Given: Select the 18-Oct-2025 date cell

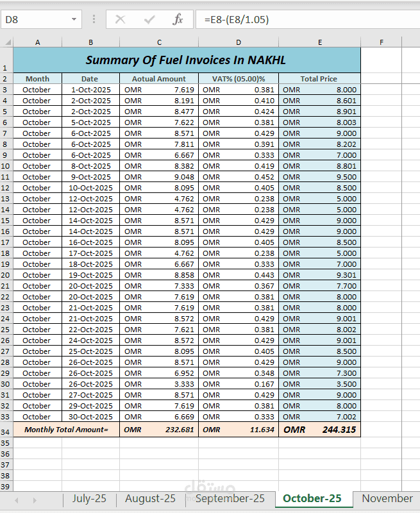Looking at the screenshot, I should [x=90, y=264].
